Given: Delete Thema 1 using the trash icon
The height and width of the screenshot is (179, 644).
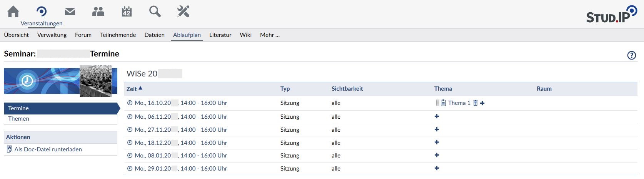Looking at the screenshot, I should (x=475, y=103).
